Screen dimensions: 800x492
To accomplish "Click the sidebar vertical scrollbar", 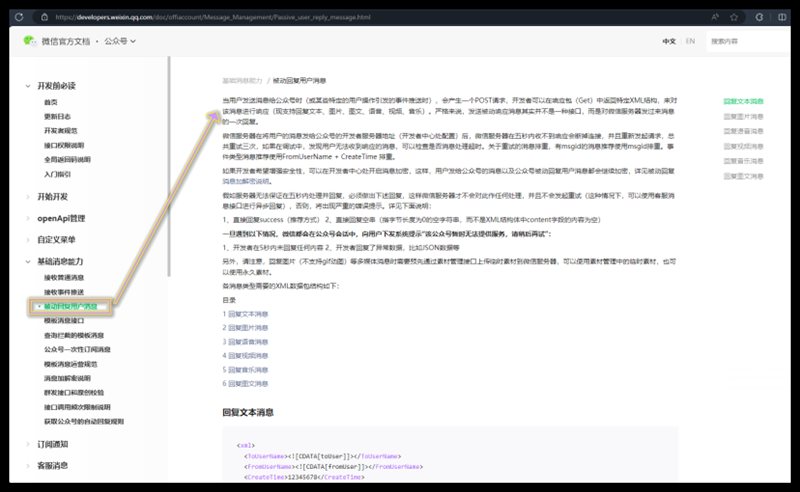I will (168, 166).
